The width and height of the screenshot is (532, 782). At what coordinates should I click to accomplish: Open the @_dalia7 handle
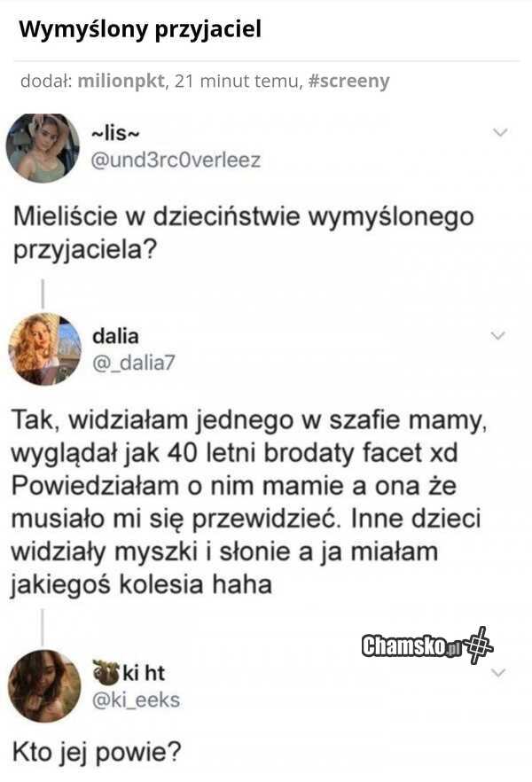click(134, 363)
